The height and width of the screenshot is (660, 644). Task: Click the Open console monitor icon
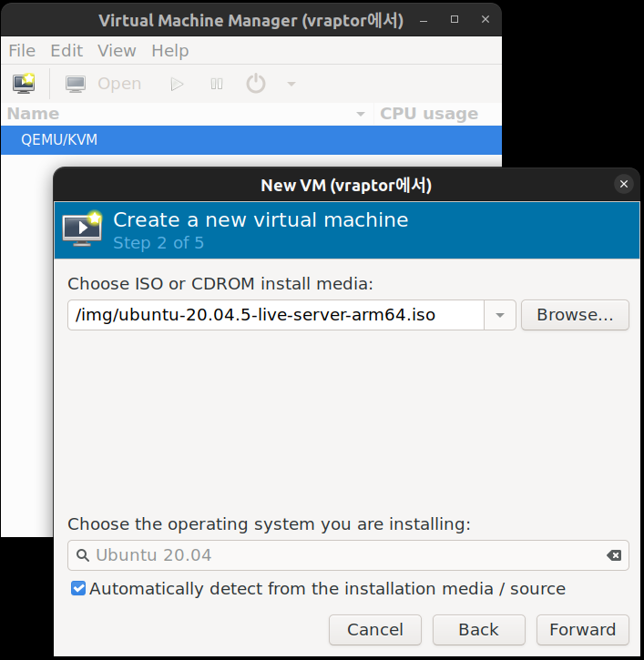coord(76,84)
